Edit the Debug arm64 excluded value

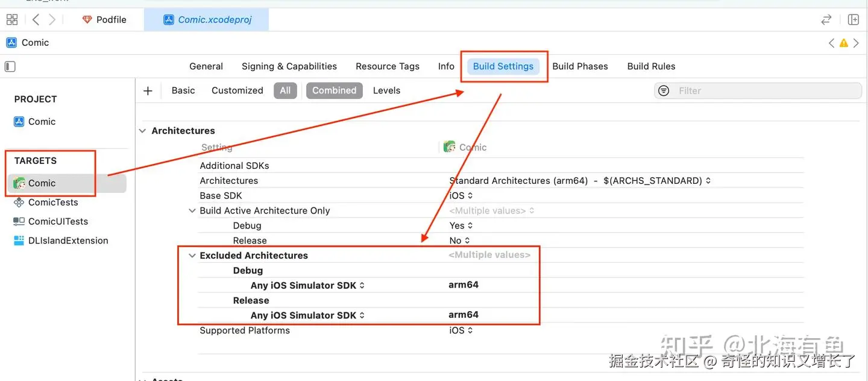[x=464, y=285]
